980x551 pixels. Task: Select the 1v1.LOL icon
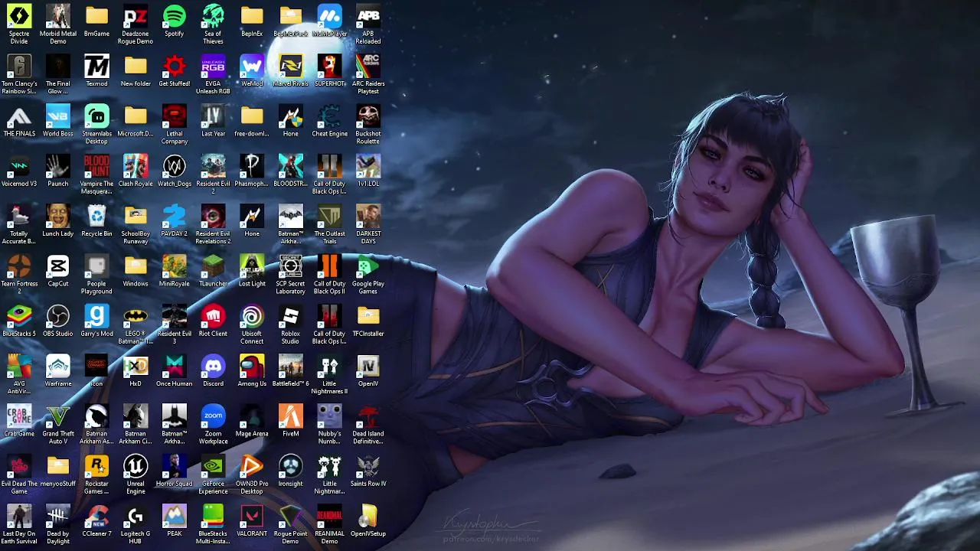pos(368,166)
